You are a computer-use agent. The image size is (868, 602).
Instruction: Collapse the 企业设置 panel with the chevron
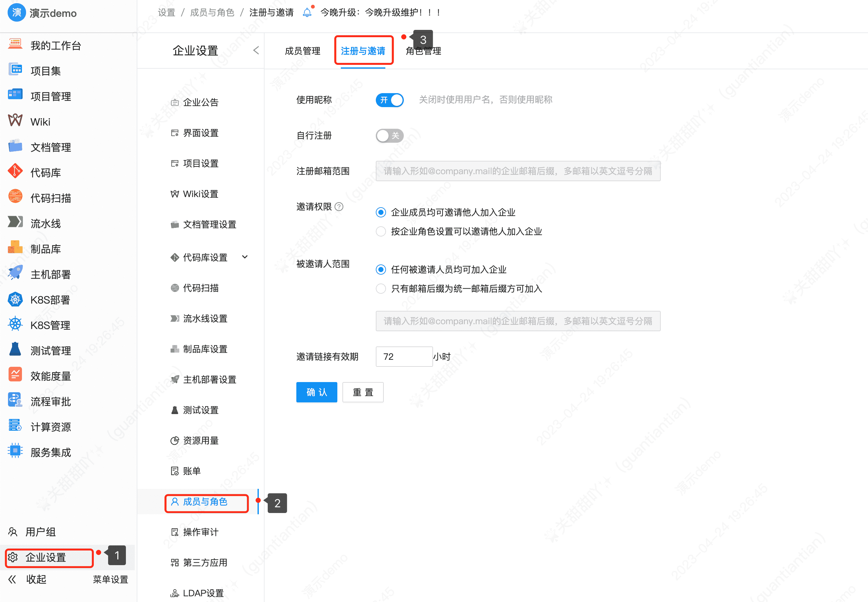256,50
